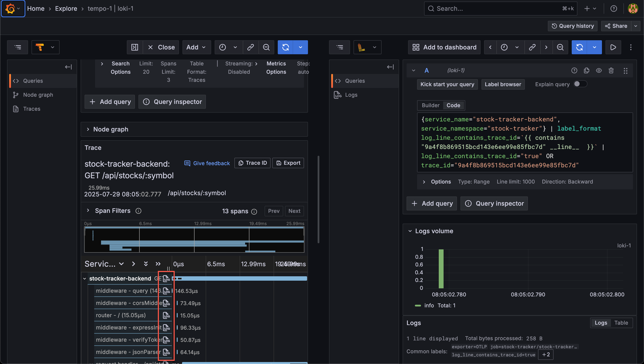Open logs for middleware - query span
Image resolution: width=644 pixels, height=364 pixels.
pos(166,291)
